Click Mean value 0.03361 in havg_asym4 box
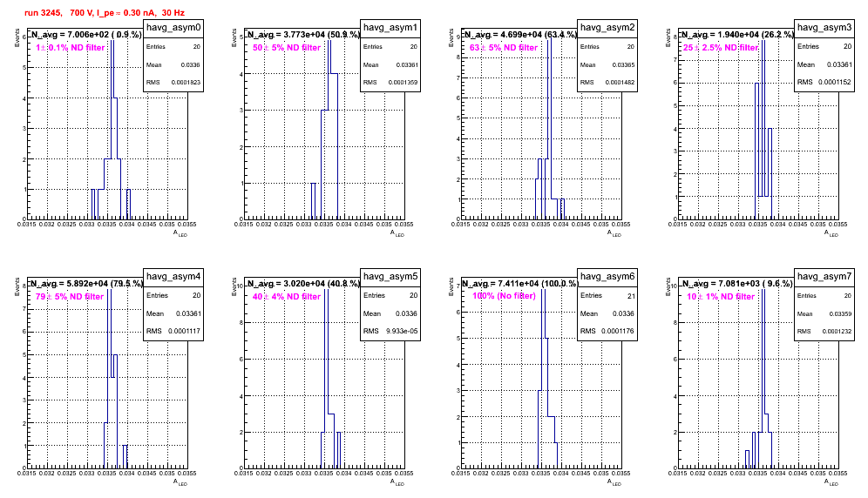The image size is (868, 498). (188, 313)
